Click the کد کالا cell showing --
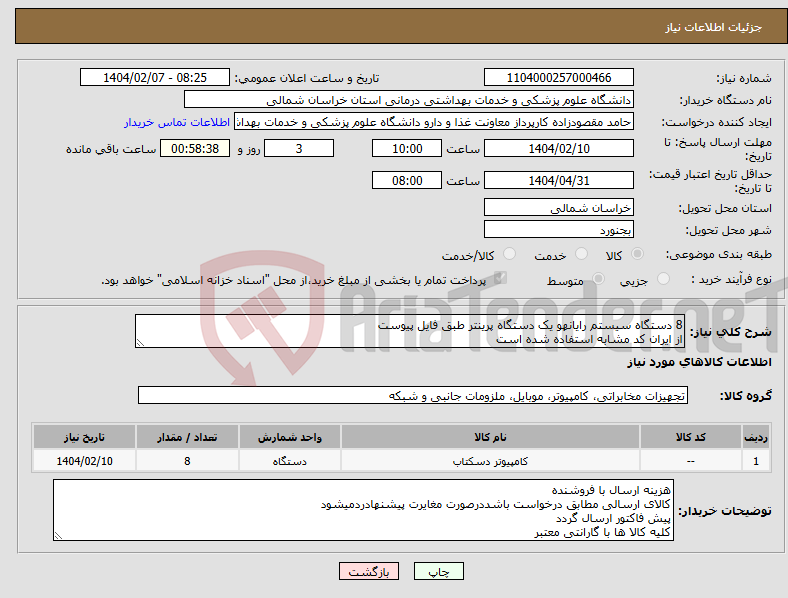The image size is (788, 598). (x=691, y=461)
